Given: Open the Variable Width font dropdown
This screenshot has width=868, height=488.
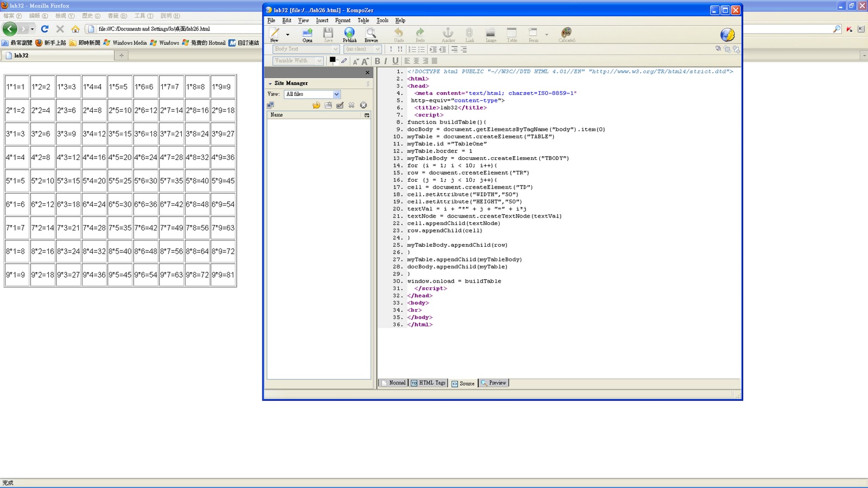Looking at the screenshot, I should tap(298, 61).
